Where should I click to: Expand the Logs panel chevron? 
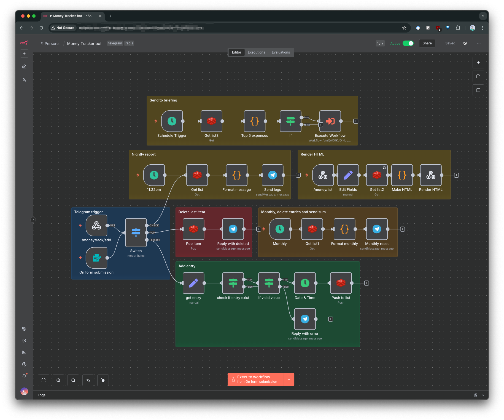[x=483, y=395]
